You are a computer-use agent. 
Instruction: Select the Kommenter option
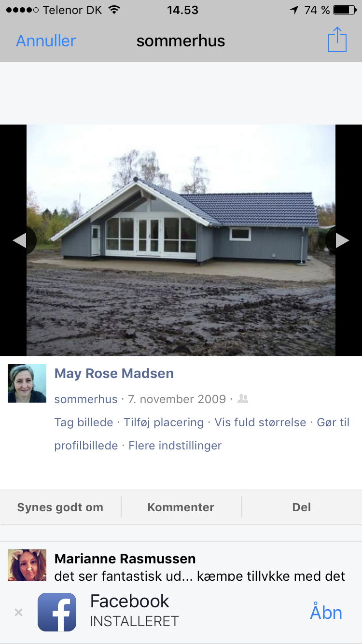(x=181, y=507)
